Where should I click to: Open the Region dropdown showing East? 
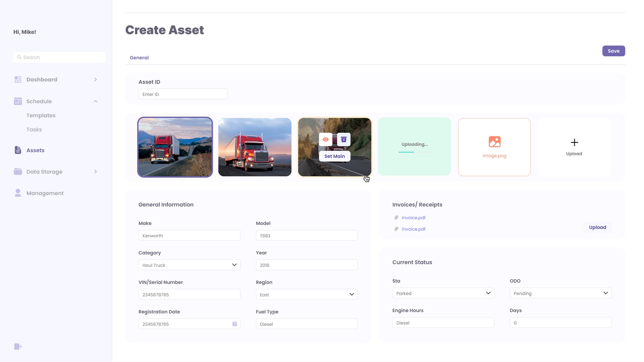(x=307, y=294)
